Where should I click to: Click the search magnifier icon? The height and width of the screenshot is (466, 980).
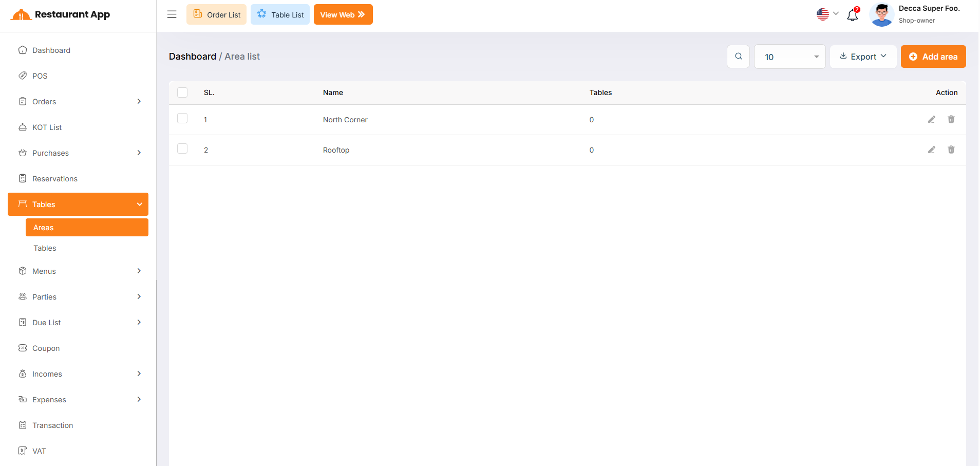point(739,57)
